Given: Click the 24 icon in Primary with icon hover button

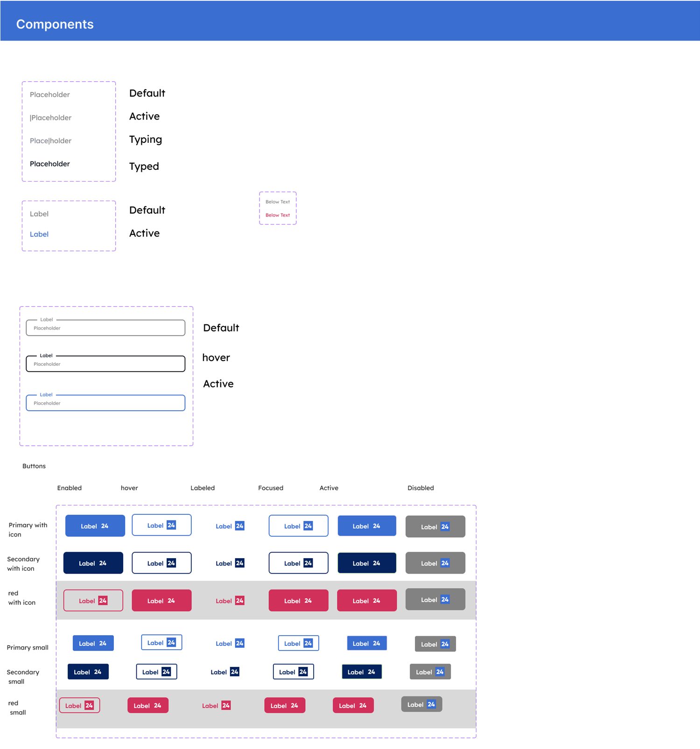Looking at the screenshot, I should coord(171,525).
